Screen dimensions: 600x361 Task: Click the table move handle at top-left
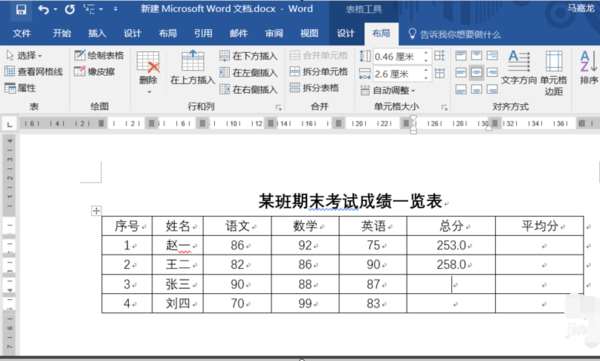click(x=96, y=211)
